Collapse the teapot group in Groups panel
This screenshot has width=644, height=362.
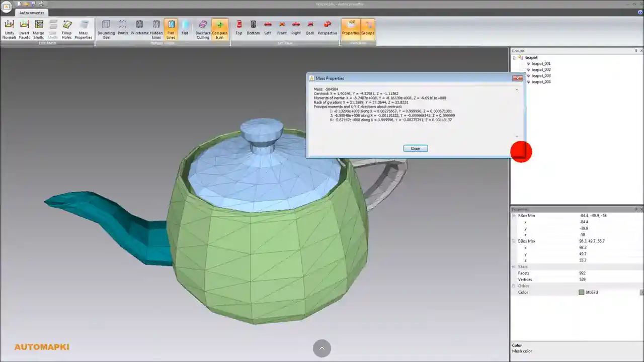pos(514,57)
